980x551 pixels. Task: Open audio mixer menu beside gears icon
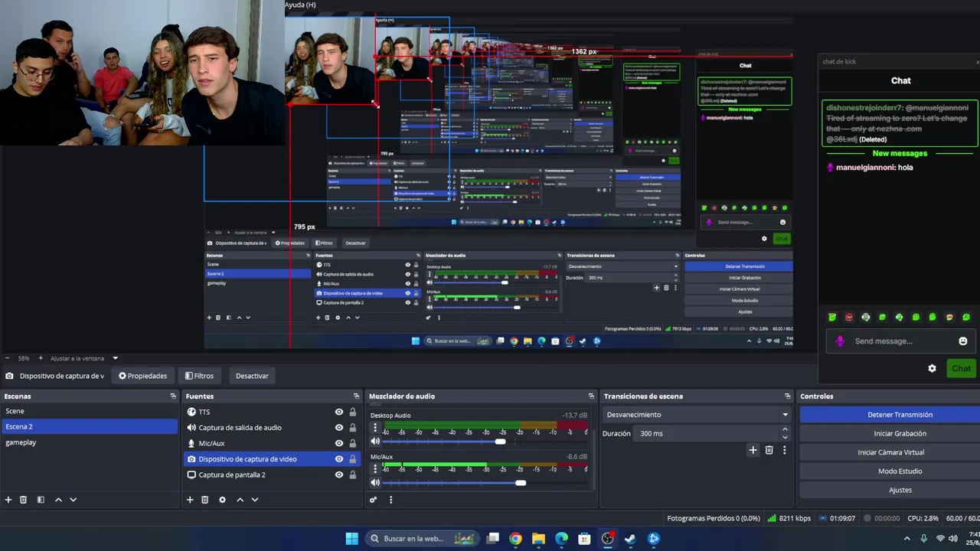tap(390, 500)
